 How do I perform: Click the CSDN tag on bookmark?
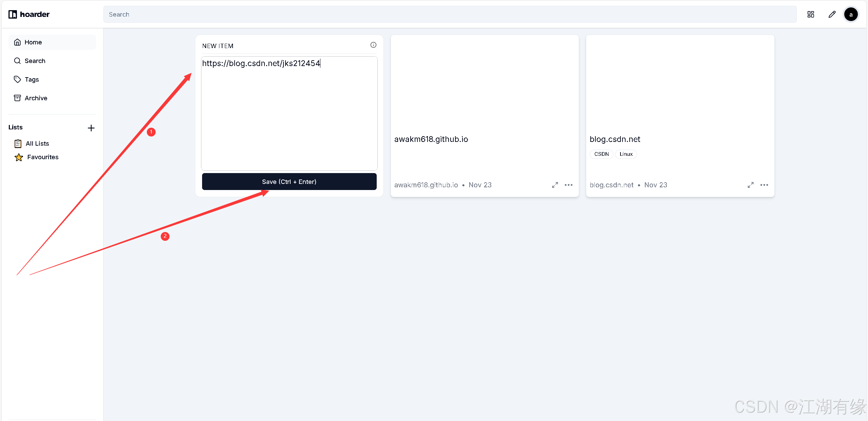601,154
